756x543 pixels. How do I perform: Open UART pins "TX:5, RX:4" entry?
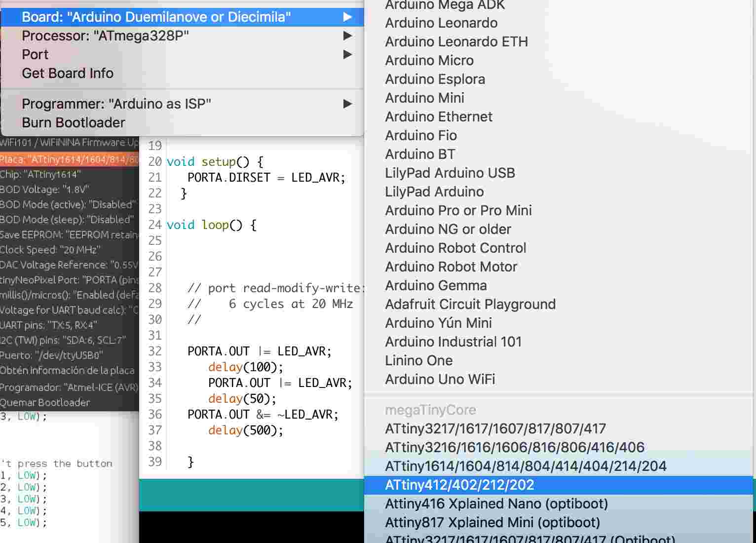click(x=70, y=325)
